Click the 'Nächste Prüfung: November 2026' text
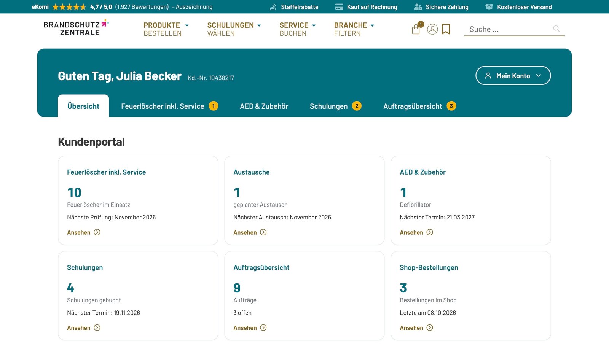 pos(112,217)
